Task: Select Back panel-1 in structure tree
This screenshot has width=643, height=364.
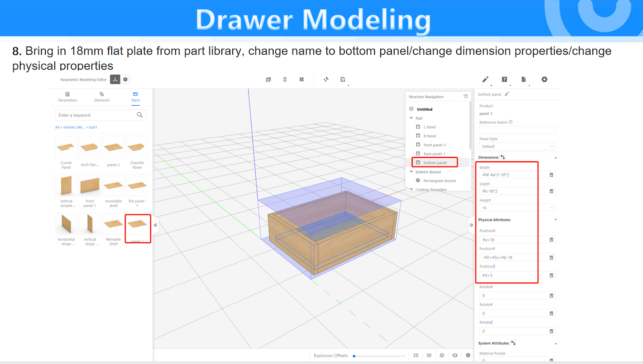Action: click(434, 154)
